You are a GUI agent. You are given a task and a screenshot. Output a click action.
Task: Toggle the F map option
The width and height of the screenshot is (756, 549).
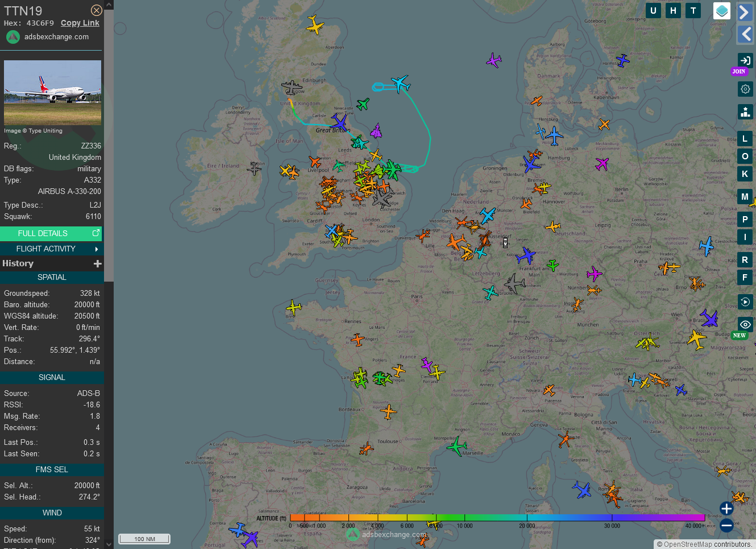click(x=745, y=277)
